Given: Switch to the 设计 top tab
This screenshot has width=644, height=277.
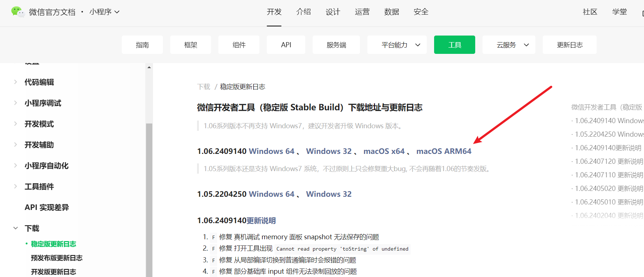Looking at the screenshot, I should (333, 12).
